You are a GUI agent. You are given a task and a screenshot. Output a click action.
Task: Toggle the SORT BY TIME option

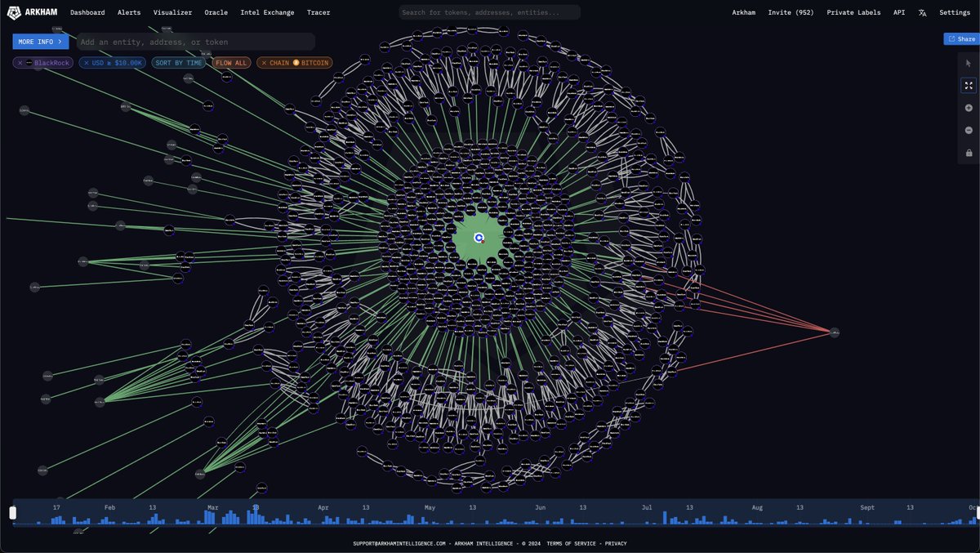pos(178,63)
